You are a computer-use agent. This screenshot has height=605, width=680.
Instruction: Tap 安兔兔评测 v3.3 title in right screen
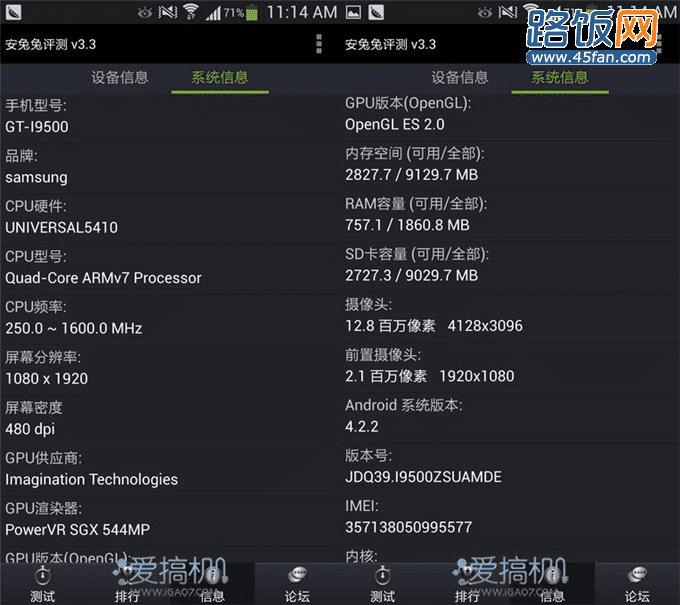[x=390, y=44]
